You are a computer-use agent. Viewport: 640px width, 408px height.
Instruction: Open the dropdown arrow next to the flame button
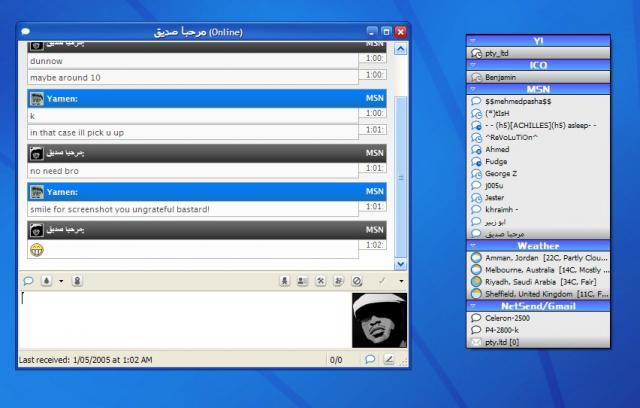(61, 281)
